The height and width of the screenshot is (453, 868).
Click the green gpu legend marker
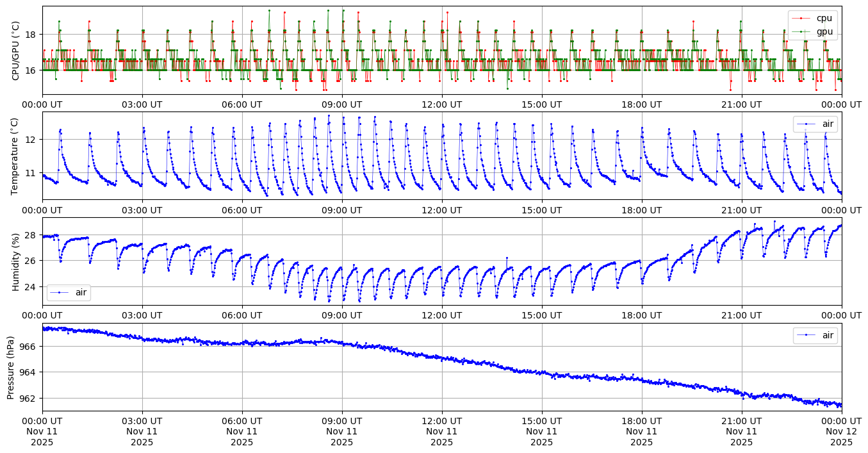pos(799,31)
